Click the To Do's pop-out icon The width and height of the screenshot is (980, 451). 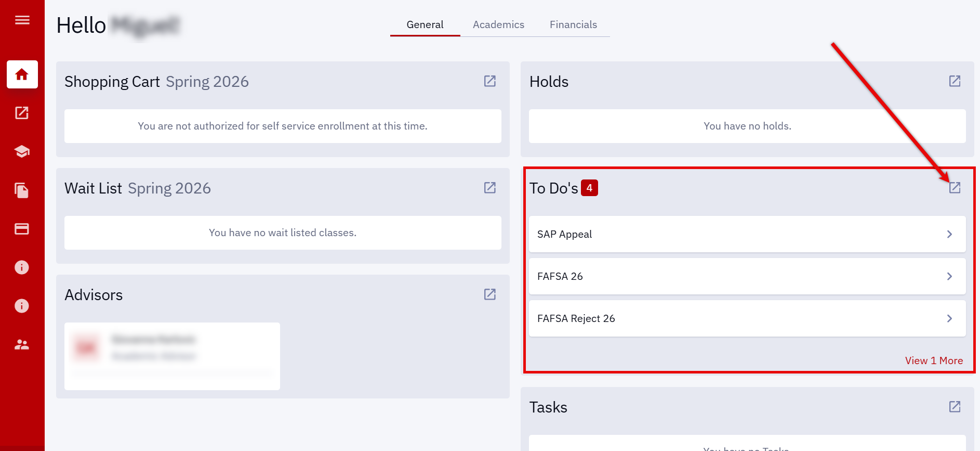954,188
